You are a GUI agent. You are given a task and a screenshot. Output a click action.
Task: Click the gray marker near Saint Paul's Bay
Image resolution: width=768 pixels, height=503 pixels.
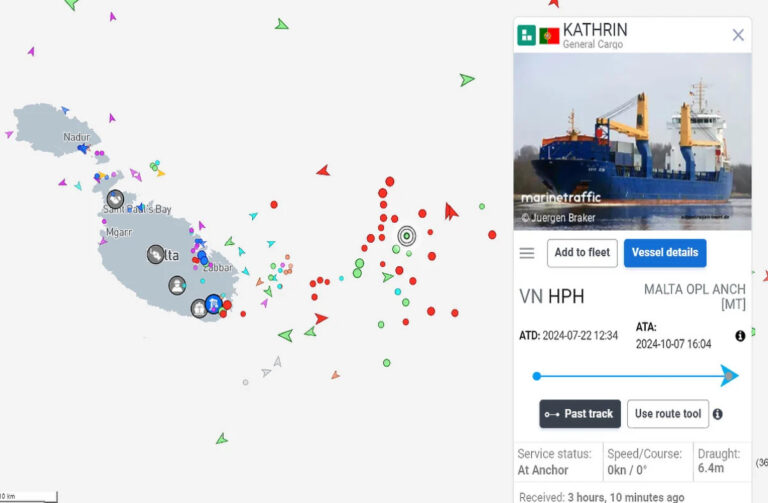[x=116, y=199]
